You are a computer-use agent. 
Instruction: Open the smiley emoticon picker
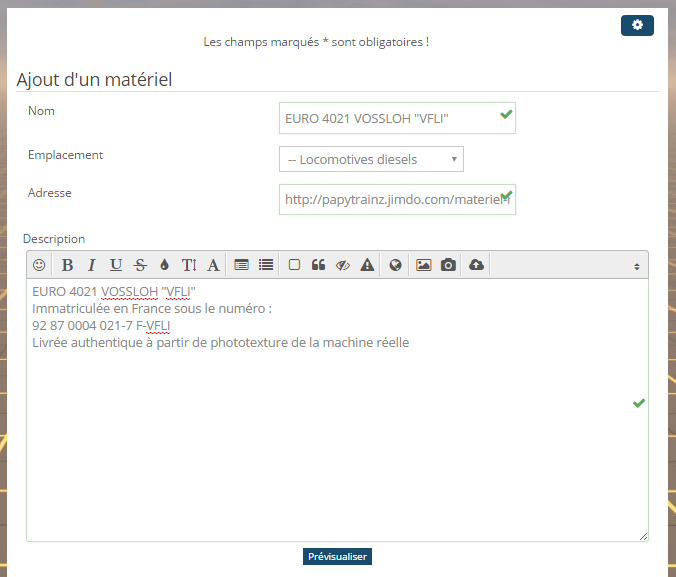[x=39, y=265]
